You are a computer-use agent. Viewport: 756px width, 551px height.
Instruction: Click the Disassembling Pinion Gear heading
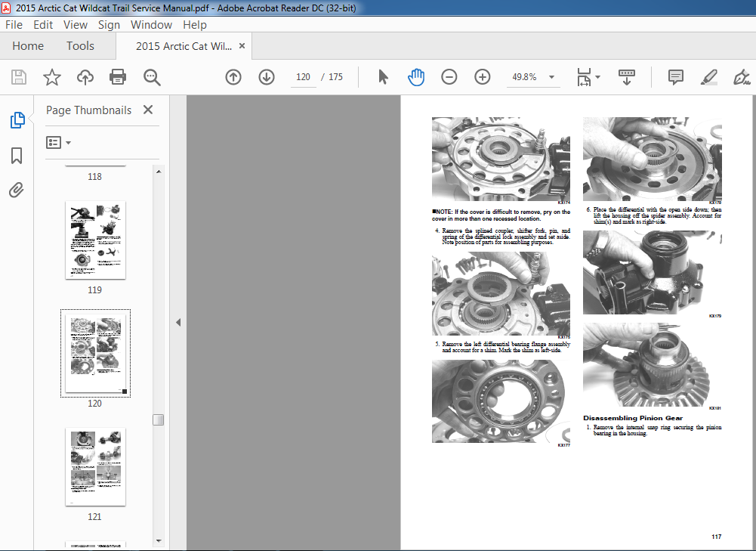[633, 418]
